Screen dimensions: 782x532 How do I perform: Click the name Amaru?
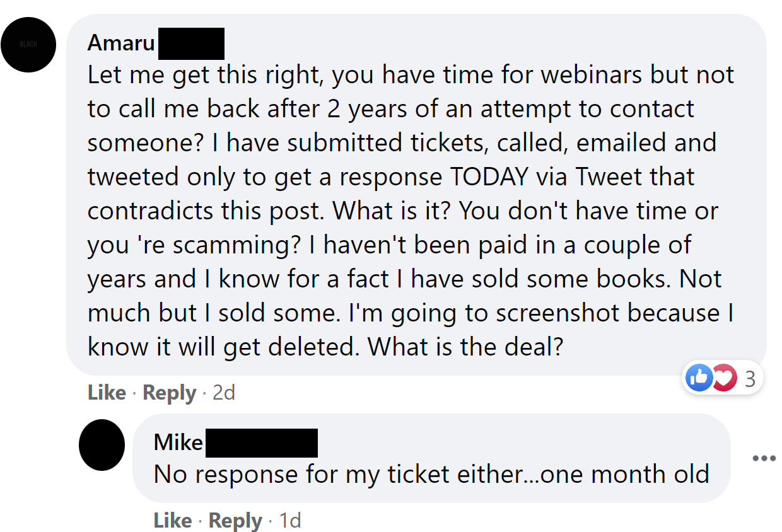tap(121, 42)
